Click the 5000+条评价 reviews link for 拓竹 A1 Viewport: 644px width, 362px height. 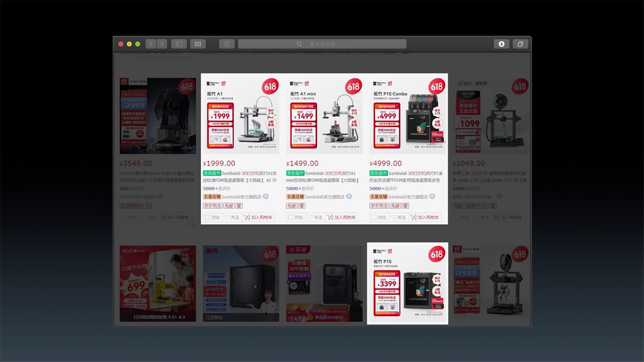point(216,188)
